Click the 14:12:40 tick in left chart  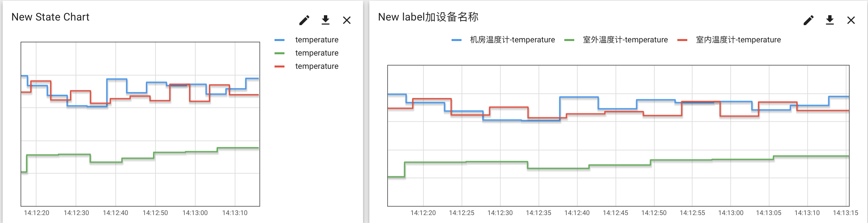point(116,213)
